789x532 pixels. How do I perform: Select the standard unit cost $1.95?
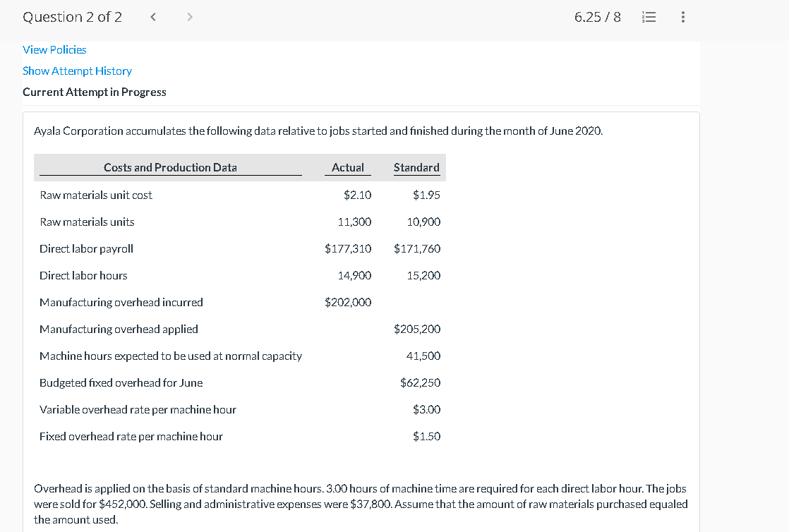(x=426, y=195)
